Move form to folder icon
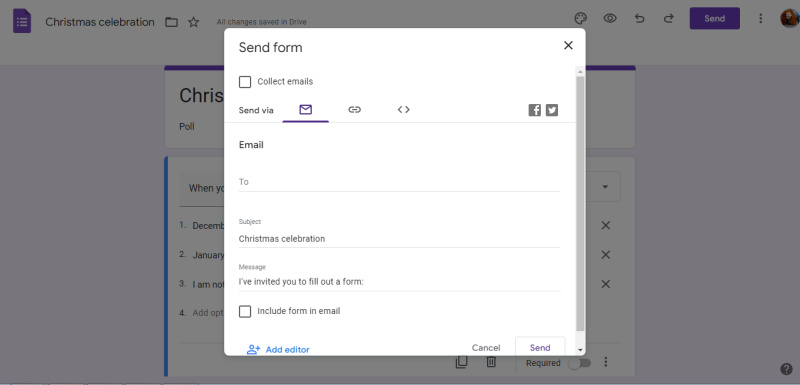 171,22
